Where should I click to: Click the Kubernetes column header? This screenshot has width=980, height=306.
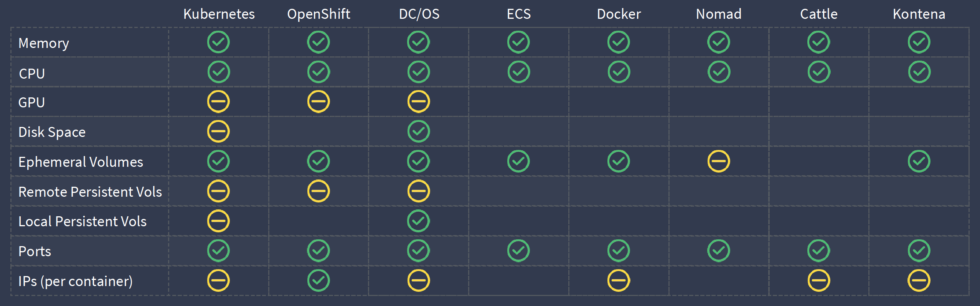coord(219,14)
